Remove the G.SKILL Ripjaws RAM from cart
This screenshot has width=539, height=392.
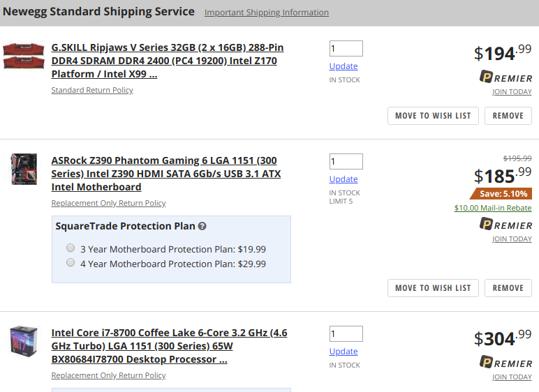click(x=508, y=116)
